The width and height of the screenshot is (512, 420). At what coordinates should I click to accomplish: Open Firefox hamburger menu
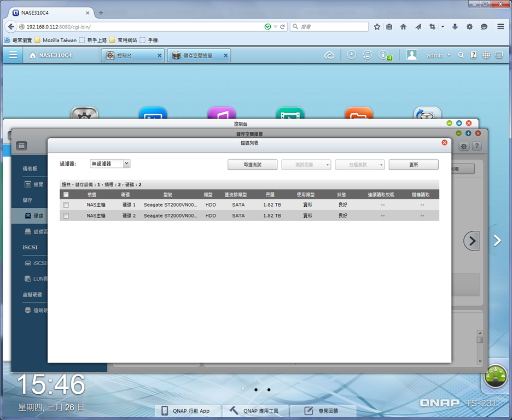click(501, 26)
